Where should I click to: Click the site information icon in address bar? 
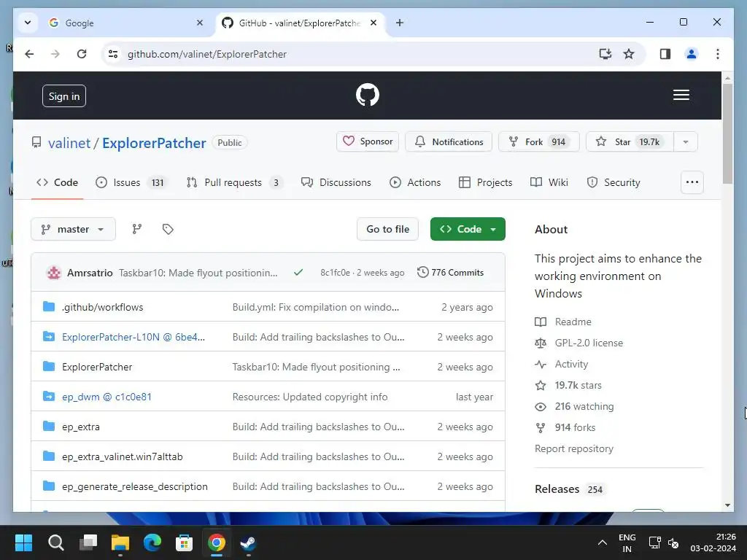[x=113, y=54]
